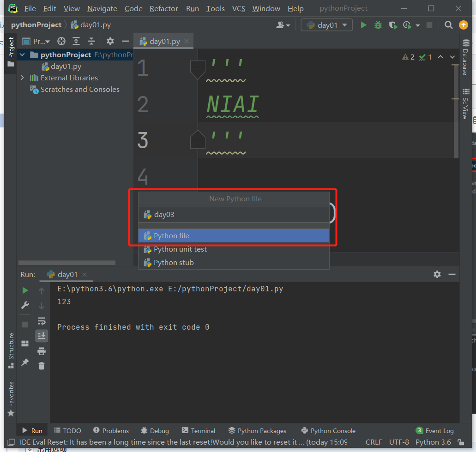The image size is (476, 452).
Task: Open Search Everywhere magnifier icon
Action: 448,25
